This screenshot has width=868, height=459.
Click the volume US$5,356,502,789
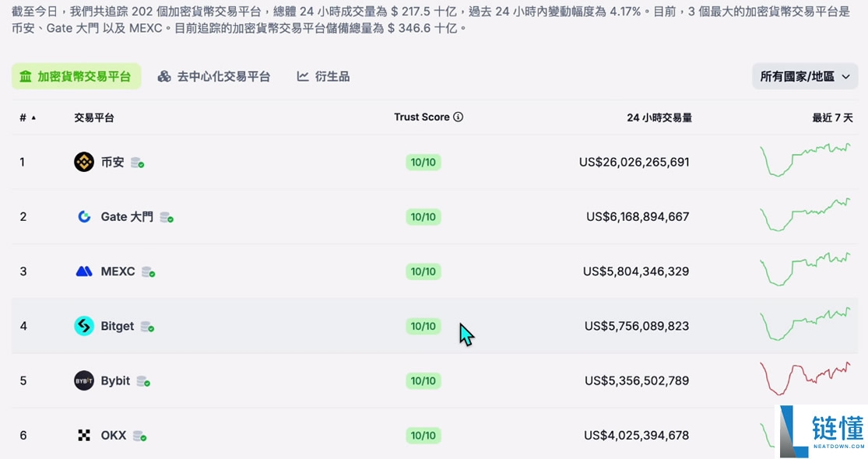click(x=637, y=381)
